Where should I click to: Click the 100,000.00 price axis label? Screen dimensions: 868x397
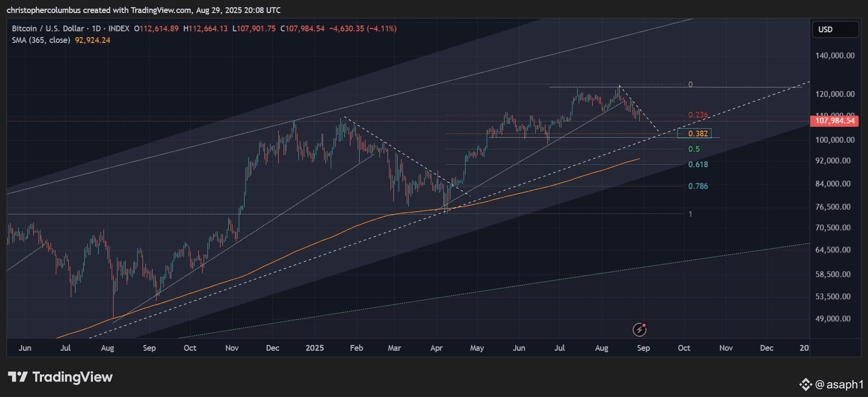835,140
